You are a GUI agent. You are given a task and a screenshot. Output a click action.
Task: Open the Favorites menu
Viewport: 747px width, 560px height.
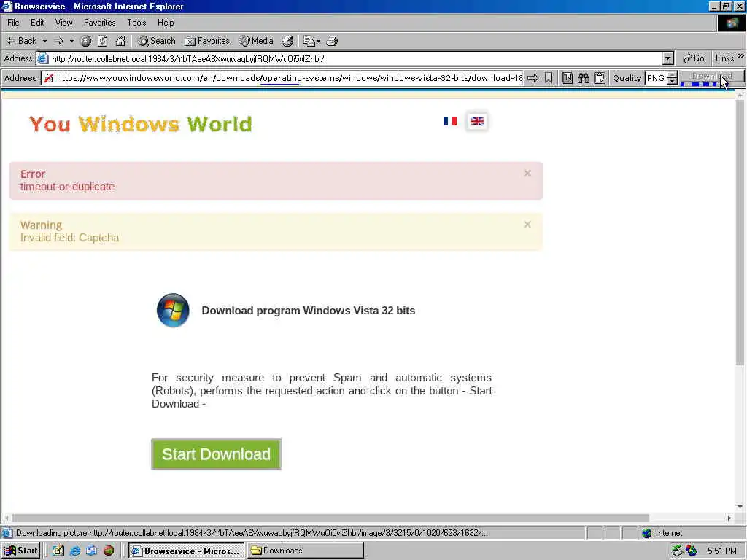coord(99,23)
